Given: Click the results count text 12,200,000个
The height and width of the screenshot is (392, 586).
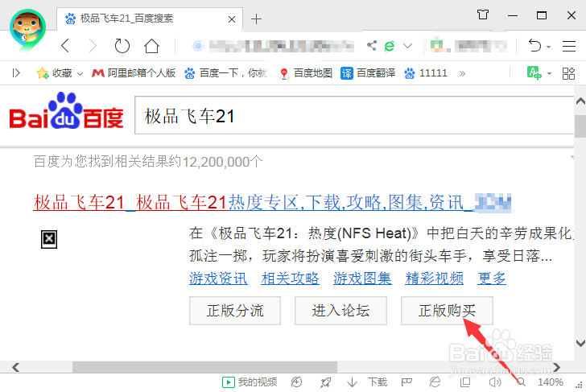Looking at the screenshot, I should click(x=222, y=162).
